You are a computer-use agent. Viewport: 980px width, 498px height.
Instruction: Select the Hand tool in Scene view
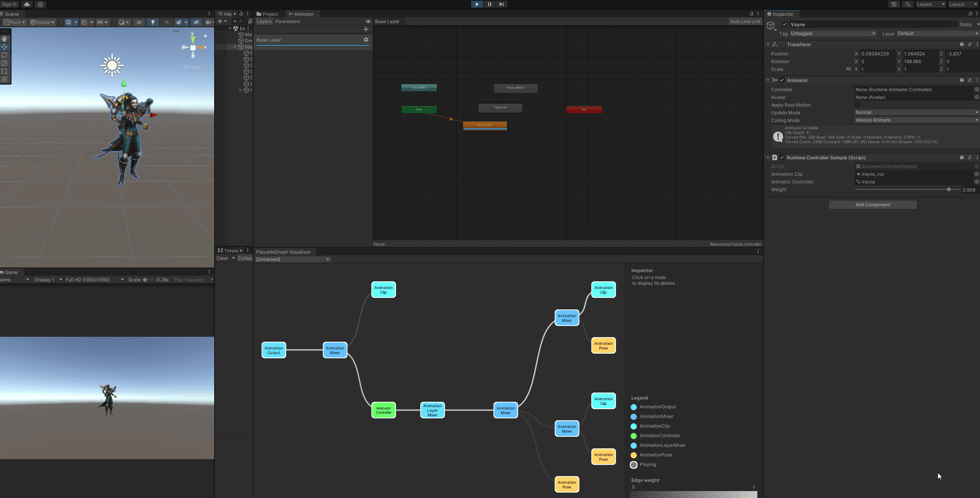5,39
